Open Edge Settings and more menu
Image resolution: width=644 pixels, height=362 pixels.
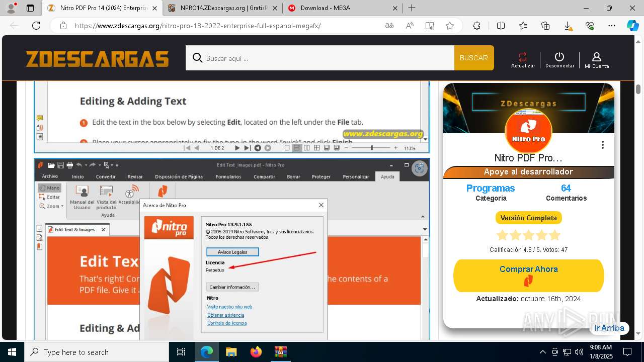[x=612, y=26]
